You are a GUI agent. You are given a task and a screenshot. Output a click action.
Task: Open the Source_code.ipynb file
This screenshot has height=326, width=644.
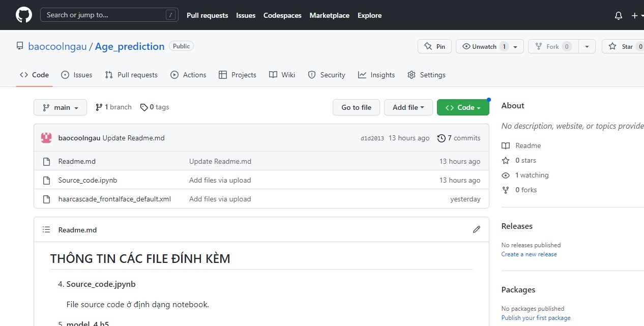pyautogui.click(x=87, y=180)
